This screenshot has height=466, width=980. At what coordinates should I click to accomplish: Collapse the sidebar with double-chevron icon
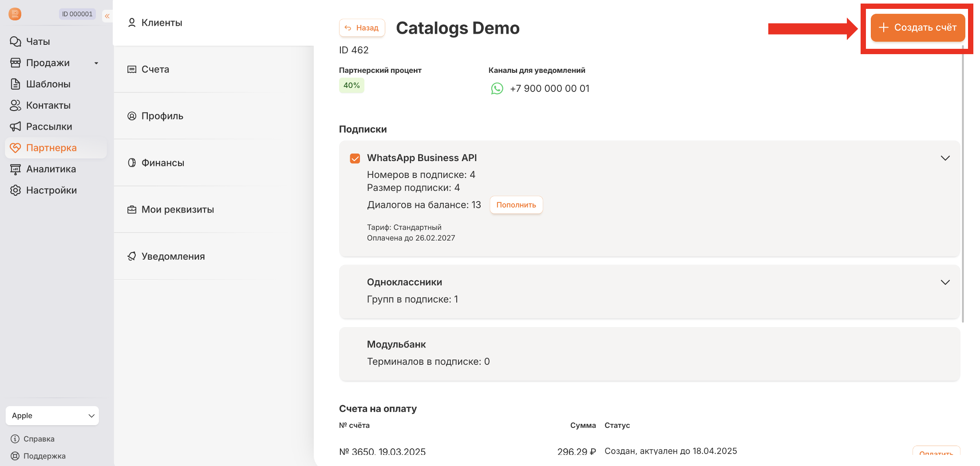tap(107, 16)
